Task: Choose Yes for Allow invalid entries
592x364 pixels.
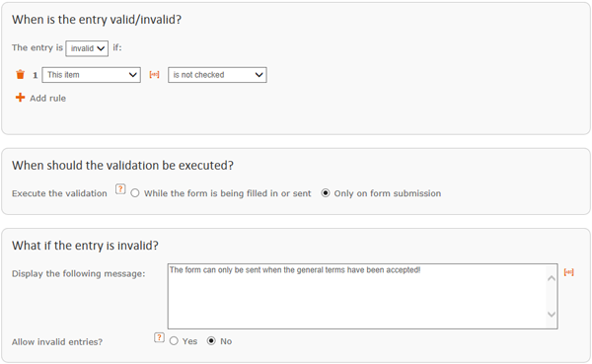Action: [x=174, y=341]
